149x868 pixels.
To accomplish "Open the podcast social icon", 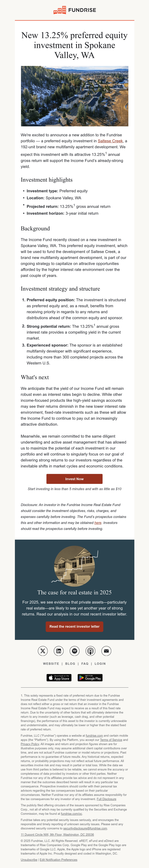I will 90,651.
